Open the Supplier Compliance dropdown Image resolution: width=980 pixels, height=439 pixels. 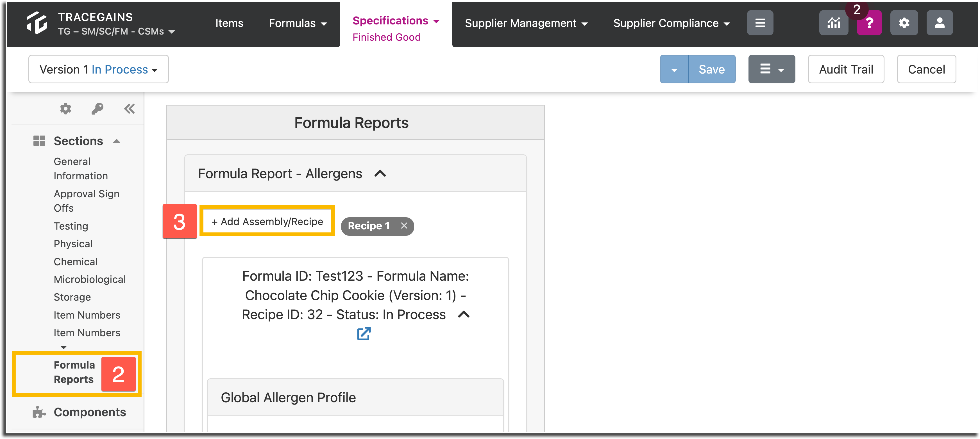pyautogui.click(x=672, y=23)
